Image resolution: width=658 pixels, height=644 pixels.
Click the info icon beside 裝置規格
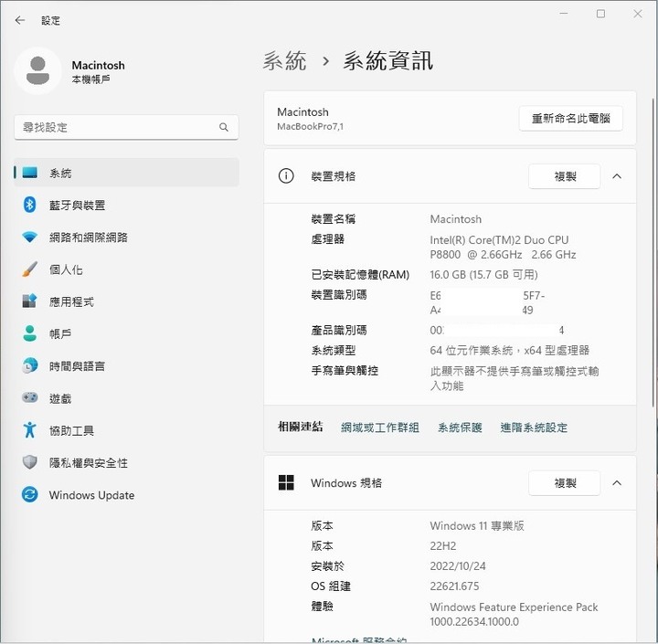pyautogui.click(x=286, y=175)
